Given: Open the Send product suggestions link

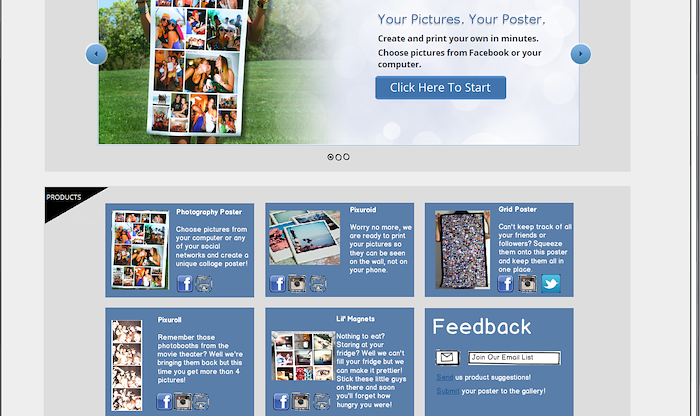Looking at the screenshot, I should (445, 378).
